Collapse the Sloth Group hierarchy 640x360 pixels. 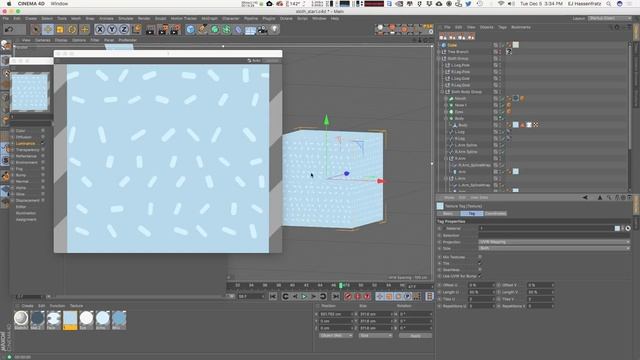click(x=439, y=58)
